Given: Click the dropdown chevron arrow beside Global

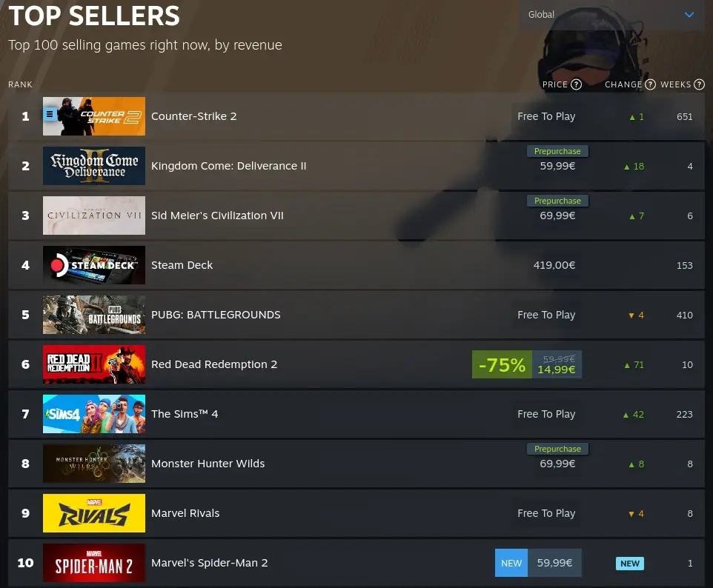Looking at the screenshot, I should [x=689, y=15].
